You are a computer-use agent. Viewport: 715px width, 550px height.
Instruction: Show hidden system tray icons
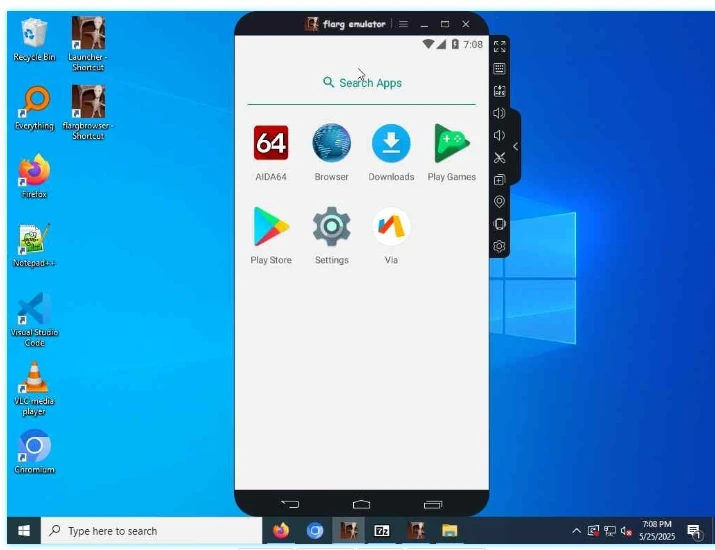[576, 530]
